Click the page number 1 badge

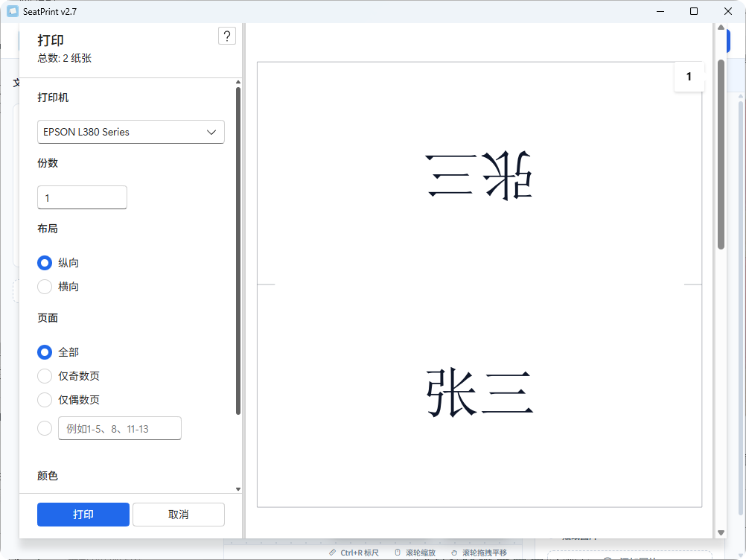point(689,77)
